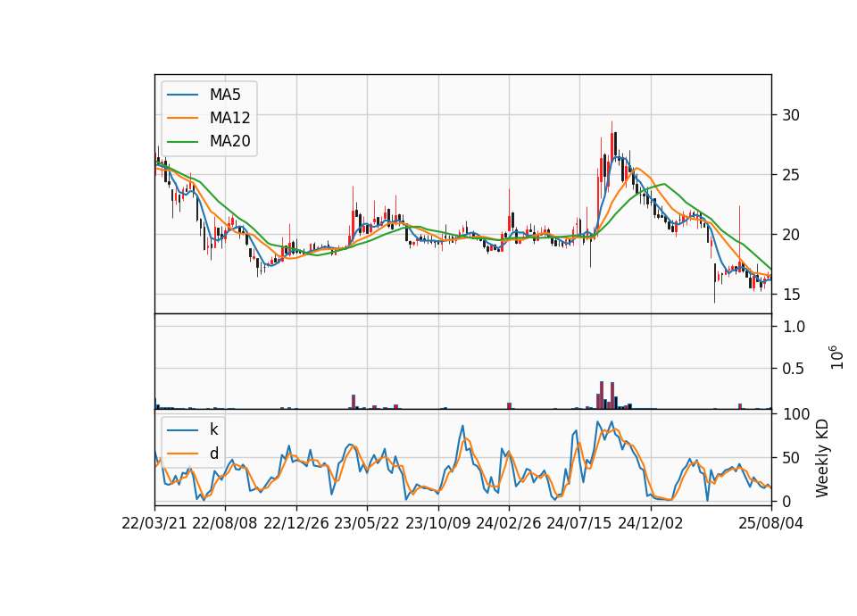Click the KD axis value 50

click(x=791, y=458)
